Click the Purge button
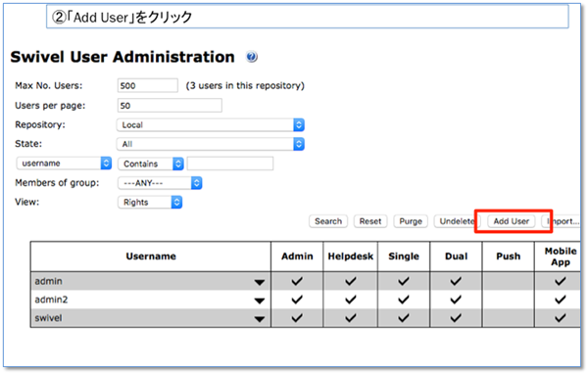 click(x=411, y=221)
